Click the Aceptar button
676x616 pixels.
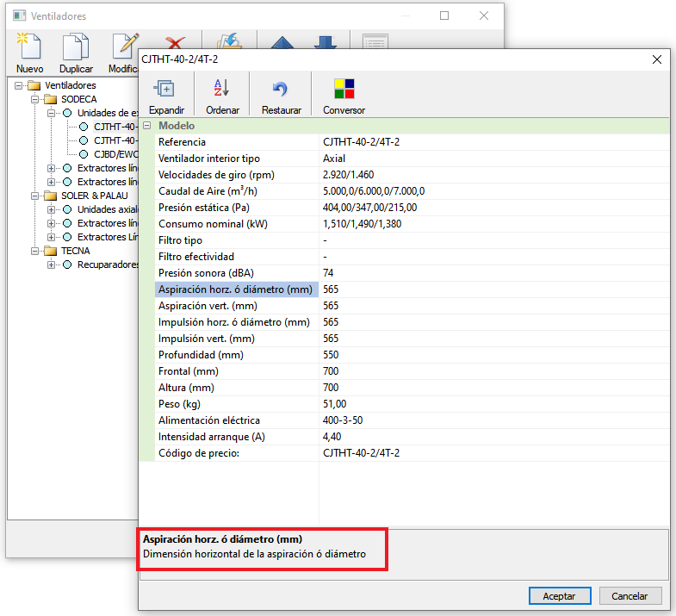(x=560, y=595)
